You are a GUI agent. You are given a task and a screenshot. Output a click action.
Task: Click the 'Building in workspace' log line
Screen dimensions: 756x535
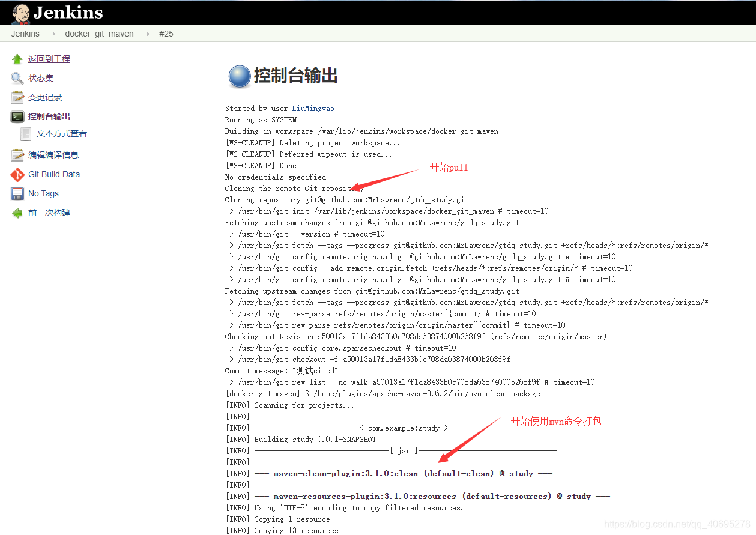click(361, 131)
